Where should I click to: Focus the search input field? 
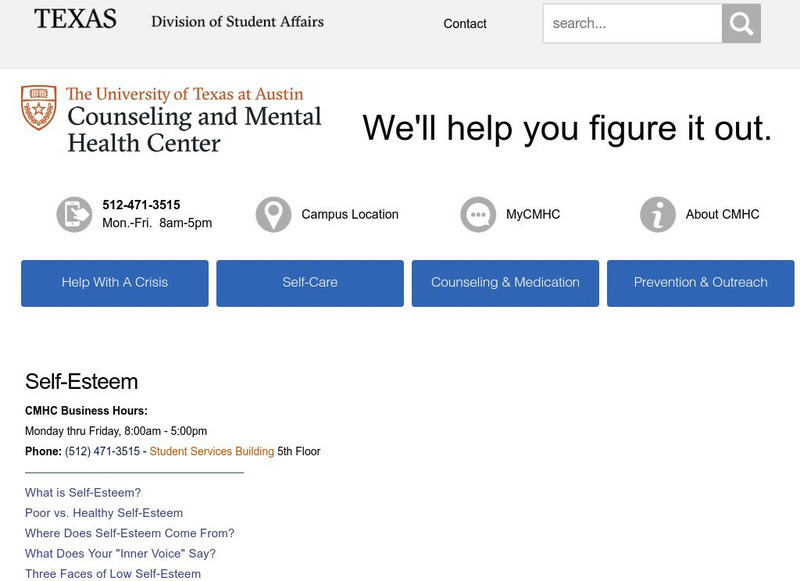coord(632,23)
